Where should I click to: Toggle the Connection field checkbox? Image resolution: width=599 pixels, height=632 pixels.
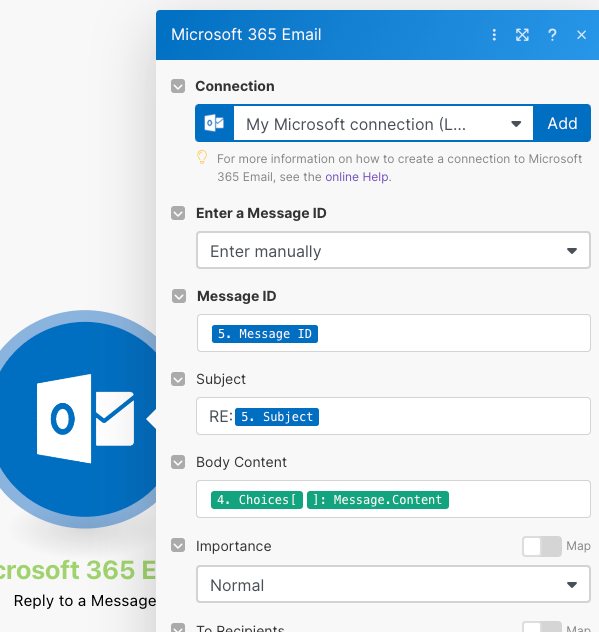tap(178, 86)
